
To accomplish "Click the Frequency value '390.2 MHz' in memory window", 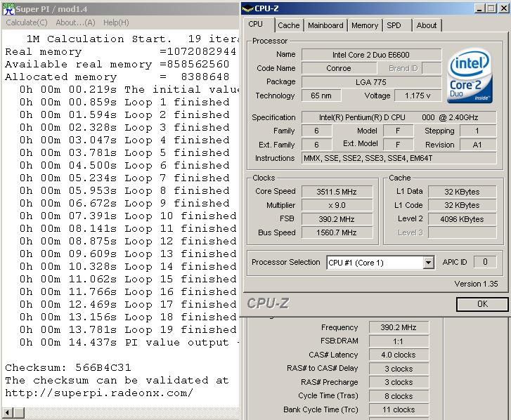I will click(x=399, y=327).
